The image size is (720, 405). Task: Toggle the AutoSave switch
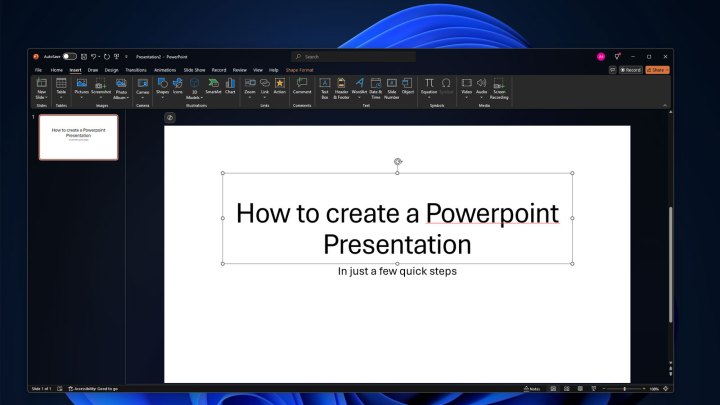69,56
